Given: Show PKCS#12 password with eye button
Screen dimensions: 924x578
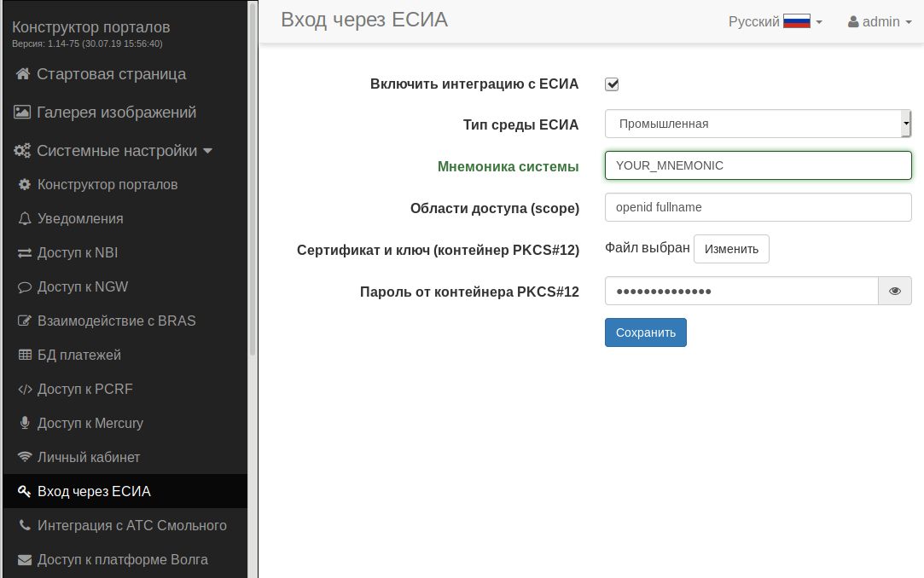Looking at the screenshot, I should 895,291.
